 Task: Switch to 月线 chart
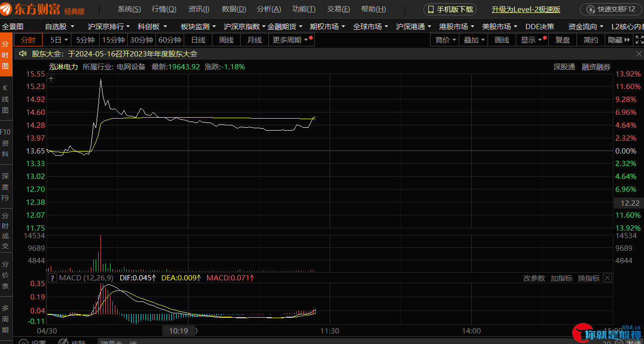point(255,40)
